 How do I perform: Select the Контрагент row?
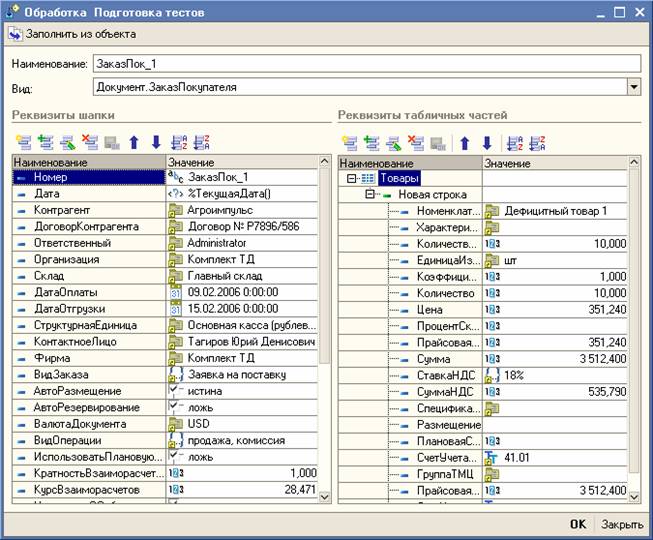(165, 210)
